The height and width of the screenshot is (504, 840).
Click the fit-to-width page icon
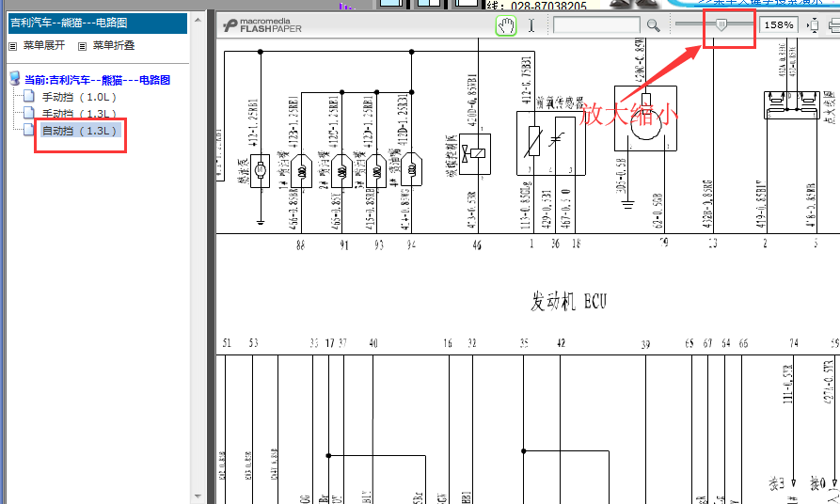click(x=813, y=25)
